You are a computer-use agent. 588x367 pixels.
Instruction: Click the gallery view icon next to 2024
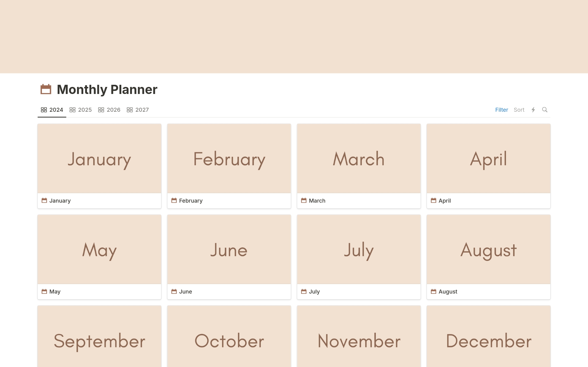pyautogui.click(x=44, y=110)
